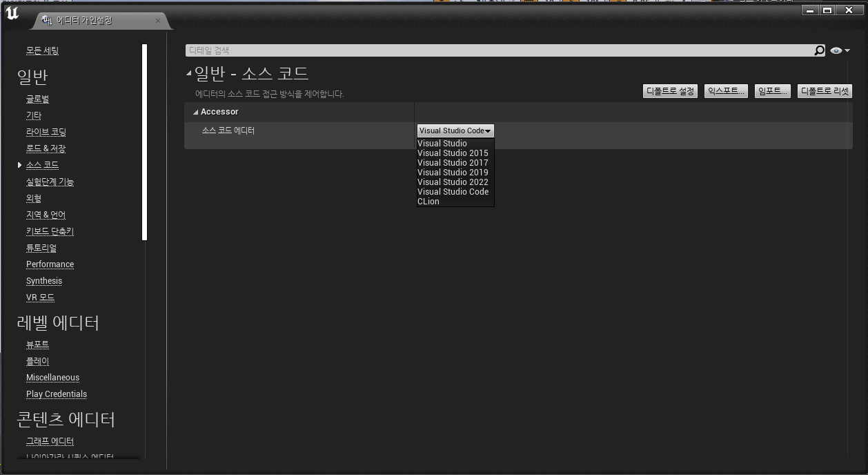Open the Play Credentials settings page
Screen dimensions: 868x475
coord(57,394)
